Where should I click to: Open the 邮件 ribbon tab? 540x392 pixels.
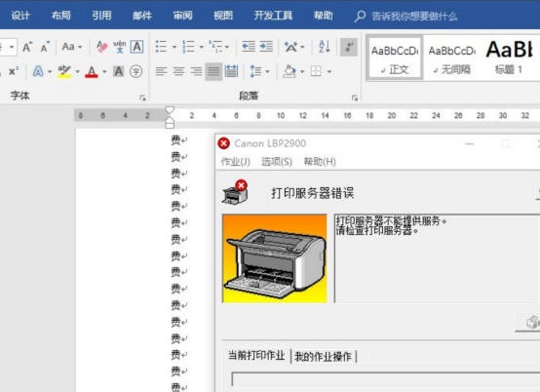click(142, 16)
